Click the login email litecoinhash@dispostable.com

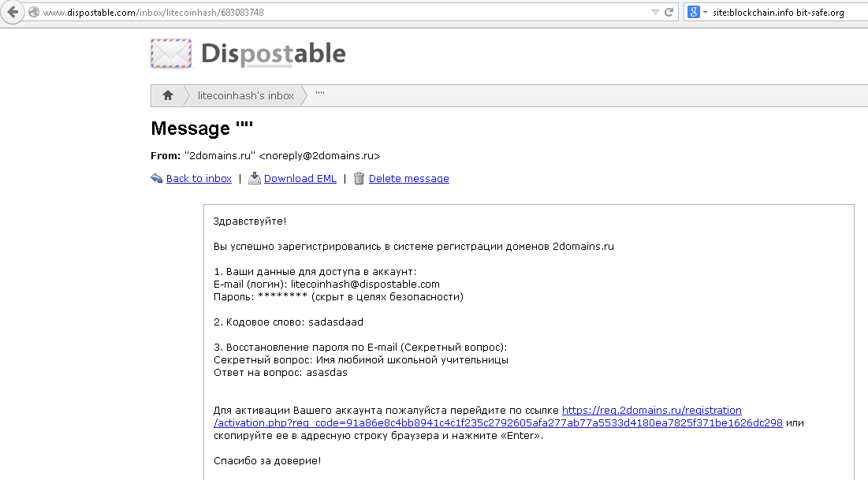(x=365, y=284)
